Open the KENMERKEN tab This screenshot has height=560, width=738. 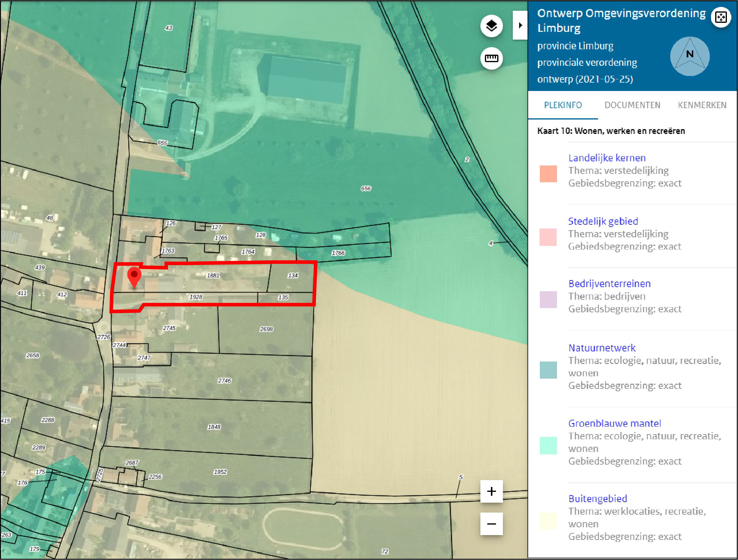[x=702, y=105]
